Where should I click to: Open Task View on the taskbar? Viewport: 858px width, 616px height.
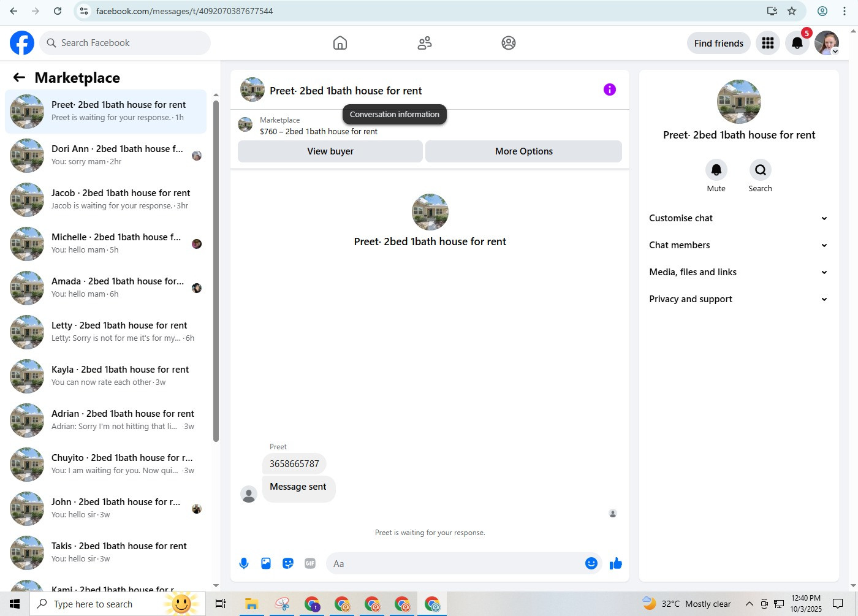tap(220, 604)
